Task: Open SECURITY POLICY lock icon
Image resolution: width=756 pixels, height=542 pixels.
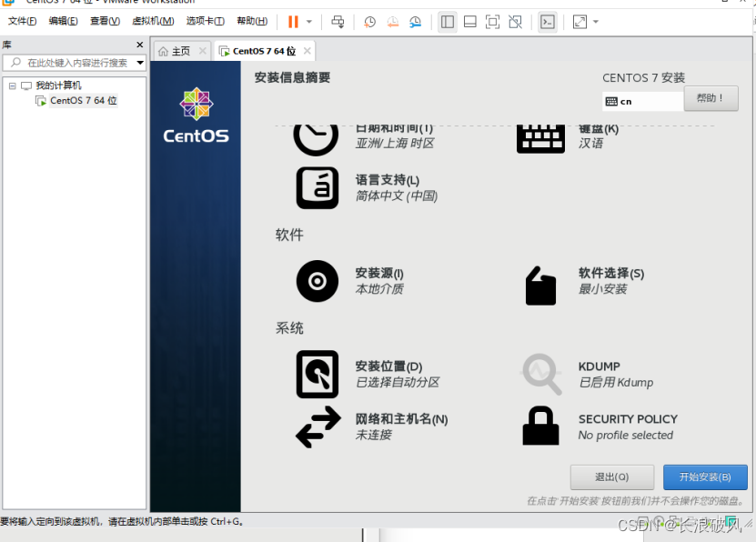Action: [x=540, y=426]
